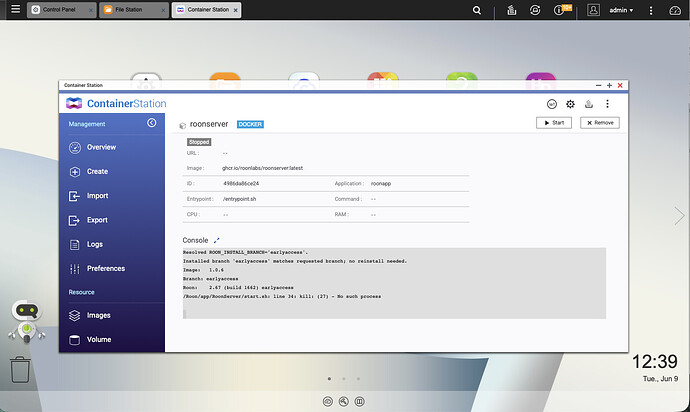Open the top bar more options dots
The height and width of the screenshot is (412, 690).
click(x=651, y=10)
